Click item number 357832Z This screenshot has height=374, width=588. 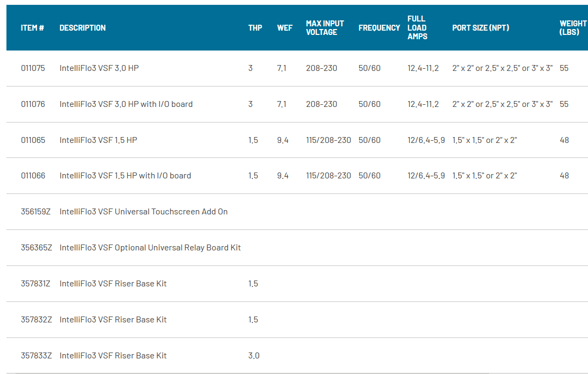(x=36, y=320)
